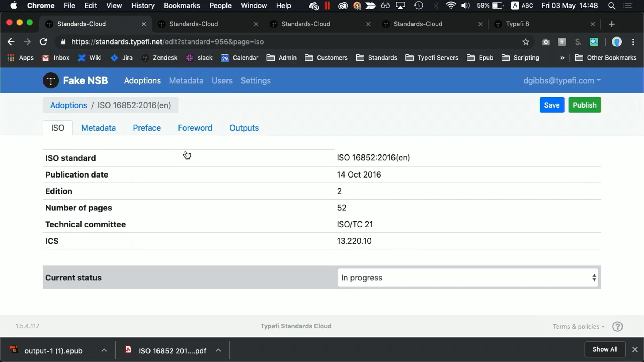The height and width of the screenshot is (362, 644).
Task: Click the camera extension icon
Action: [x=546, y=42]
